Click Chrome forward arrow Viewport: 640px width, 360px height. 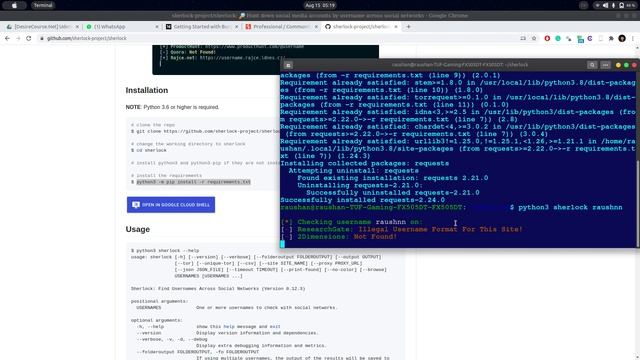[x=18, y=38]
